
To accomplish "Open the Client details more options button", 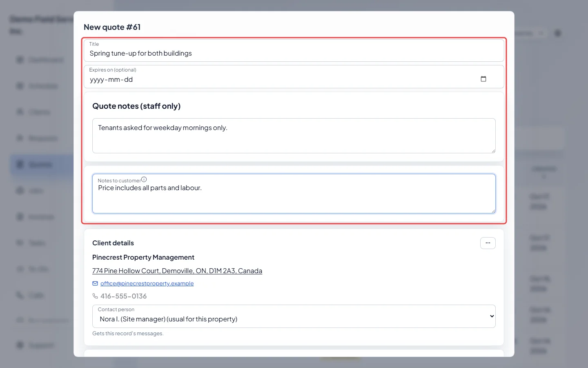I will 488,243.
